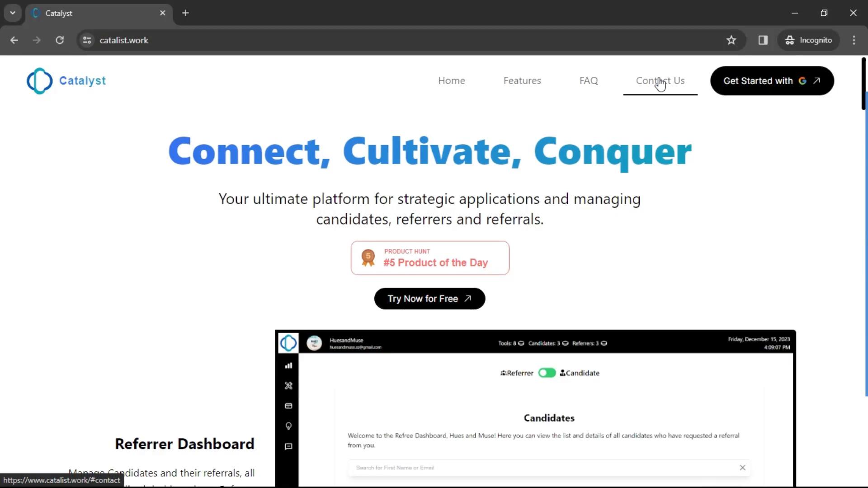Click the wallet/billing sidebar icon

[x=288, y=405]
